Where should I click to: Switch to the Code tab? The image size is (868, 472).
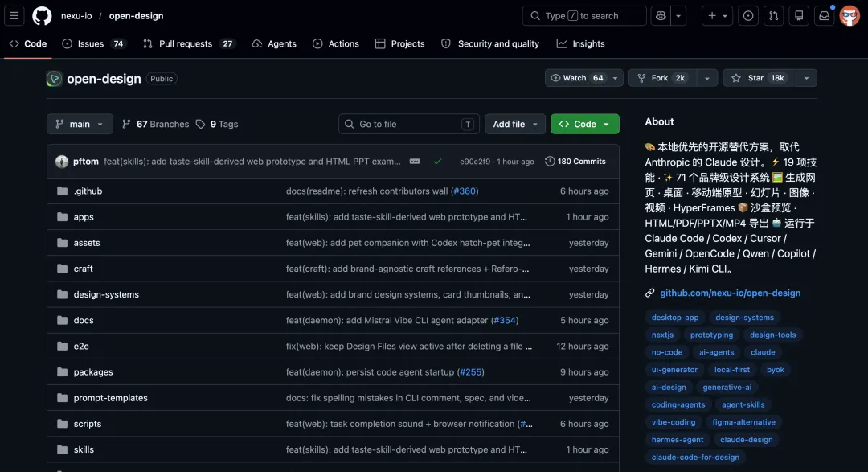(x=27, y=43)
